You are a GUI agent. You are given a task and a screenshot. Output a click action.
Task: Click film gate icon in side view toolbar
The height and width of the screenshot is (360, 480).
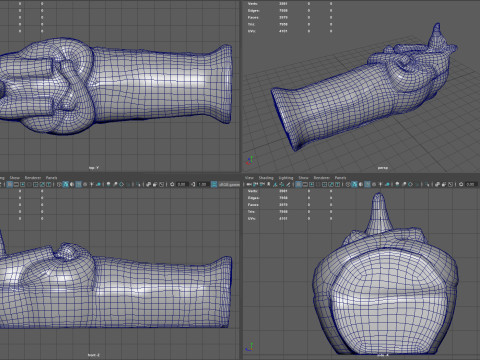click(305, 184)
